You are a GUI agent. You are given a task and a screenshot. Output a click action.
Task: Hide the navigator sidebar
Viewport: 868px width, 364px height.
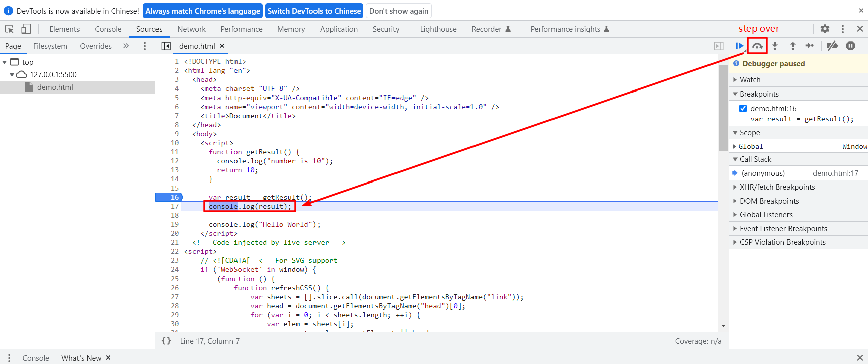[x=166, y=46]
